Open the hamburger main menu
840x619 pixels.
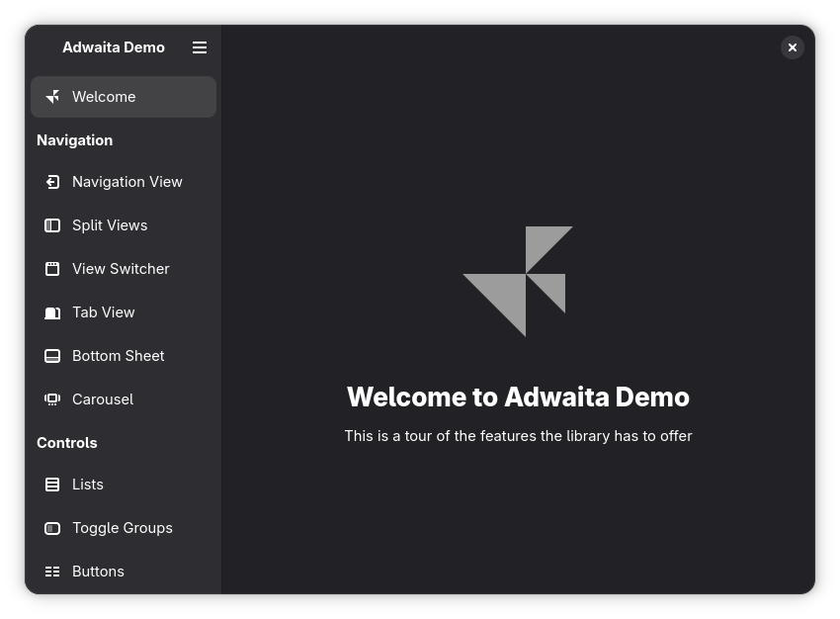tap(200, 47)
